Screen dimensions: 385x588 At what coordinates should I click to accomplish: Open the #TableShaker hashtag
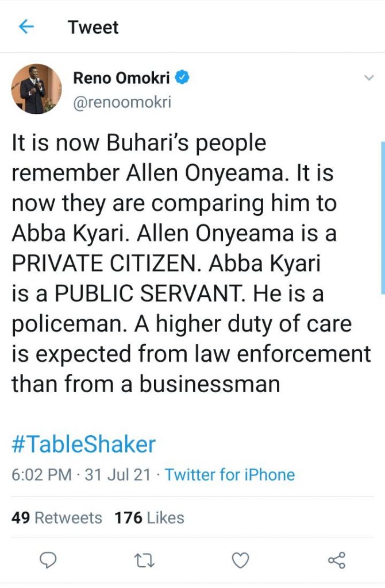83,444
